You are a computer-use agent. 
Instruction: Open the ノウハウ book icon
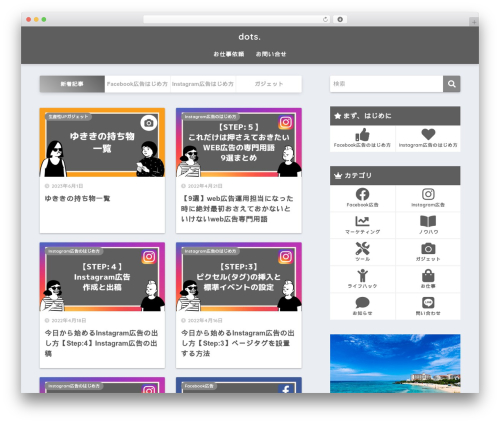pyautogui.click(x=428, y=221)
